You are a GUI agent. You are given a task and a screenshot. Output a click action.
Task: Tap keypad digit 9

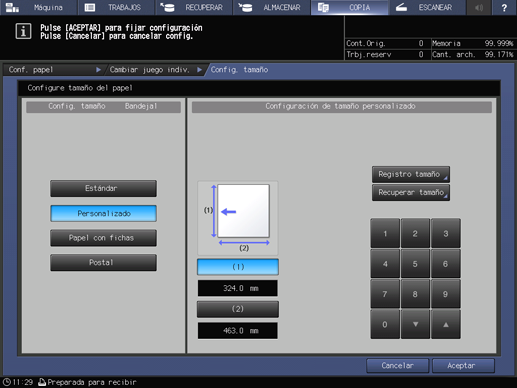click(x=446, y=294)
